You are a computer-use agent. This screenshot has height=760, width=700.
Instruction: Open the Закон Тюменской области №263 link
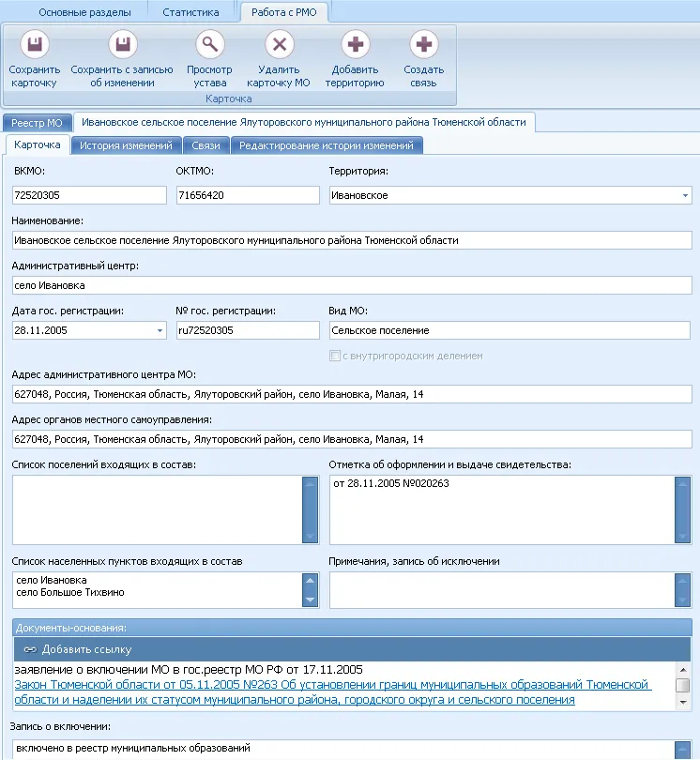[332, 692]
